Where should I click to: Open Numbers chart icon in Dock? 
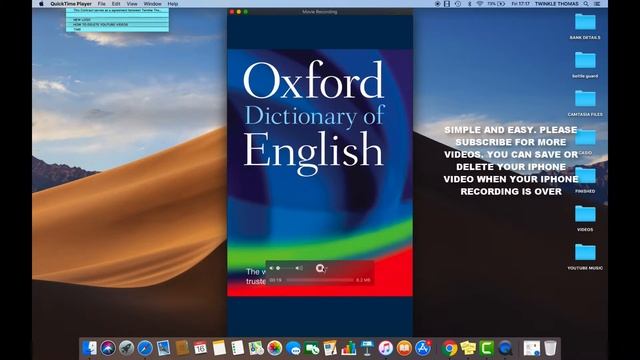coord(349,348)
